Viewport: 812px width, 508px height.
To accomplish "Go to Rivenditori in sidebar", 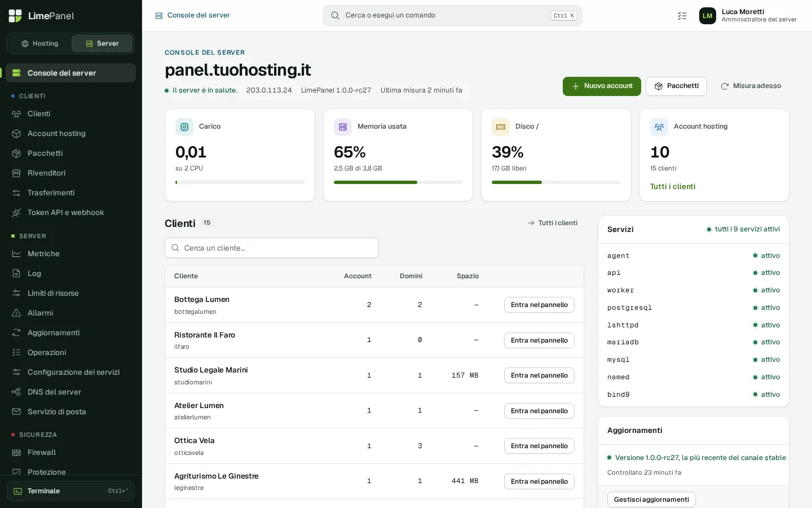I will point(70,173).
